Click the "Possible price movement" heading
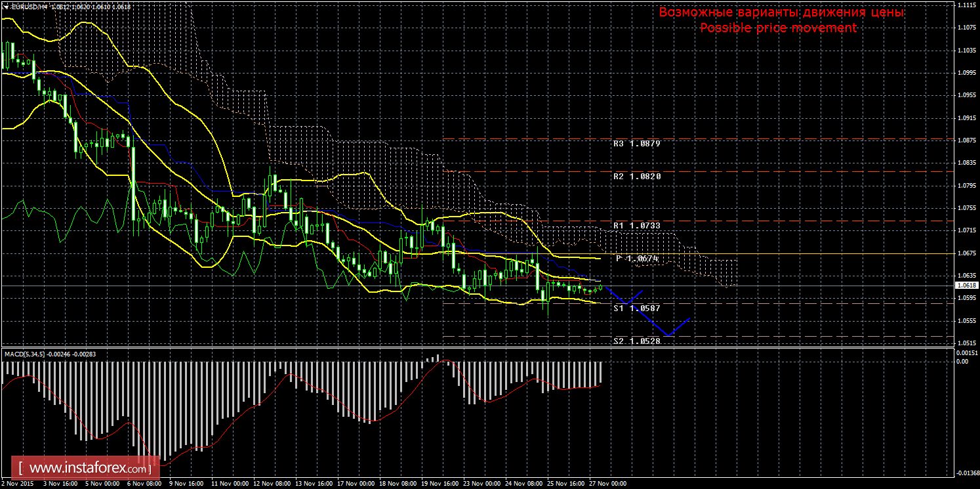This screenshot has width=980, height=489. 778,28
